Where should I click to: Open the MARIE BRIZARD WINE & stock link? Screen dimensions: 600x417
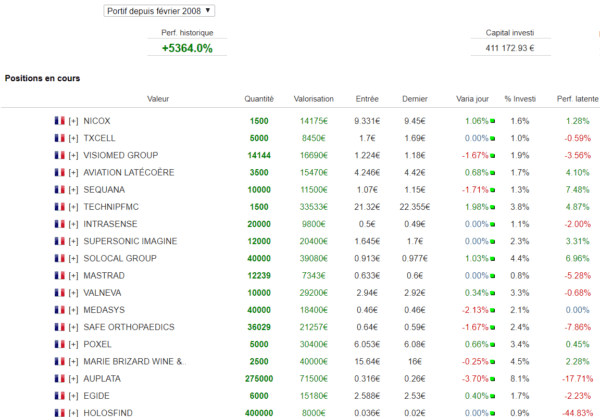coord(133,362)
